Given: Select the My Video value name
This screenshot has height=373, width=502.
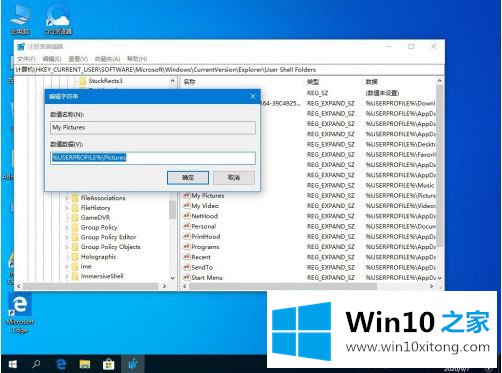Looking at the screenshot, I should 205,206.
